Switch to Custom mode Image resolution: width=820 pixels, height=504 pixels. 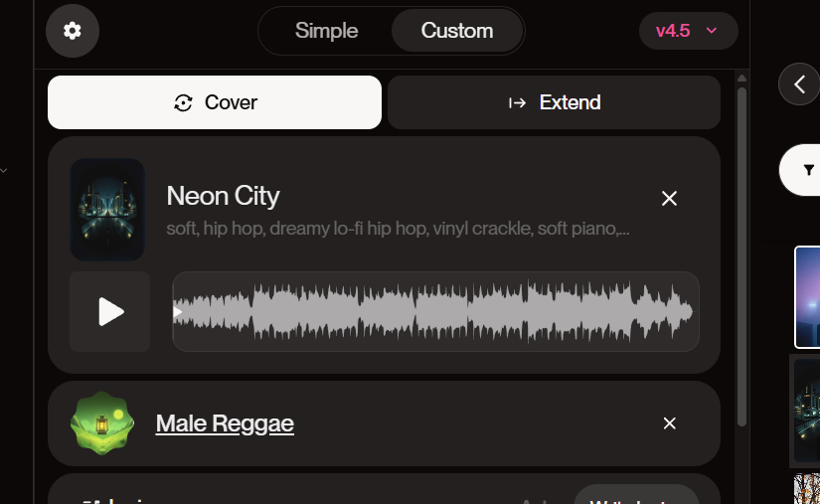457,31
